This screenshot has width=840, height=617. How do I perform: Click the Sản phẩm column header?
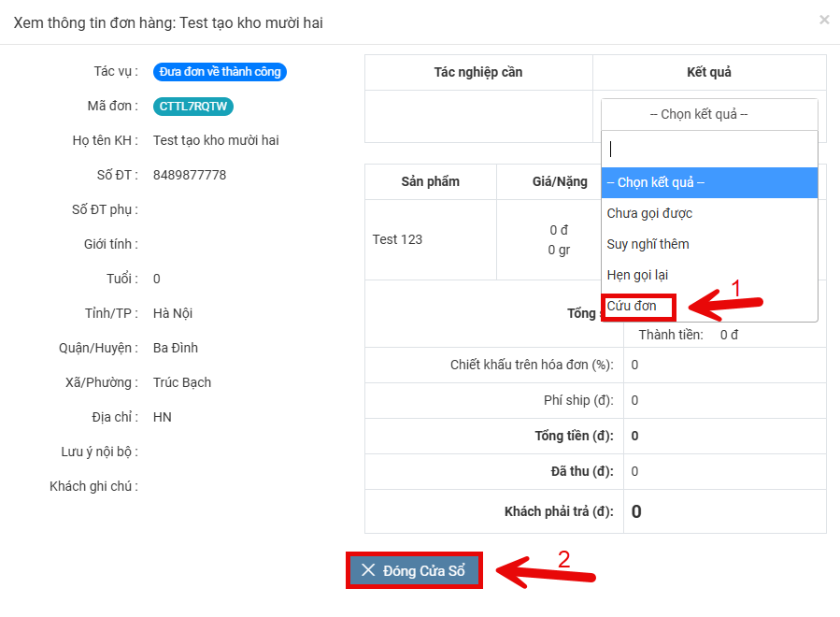[x=430, y=181]
